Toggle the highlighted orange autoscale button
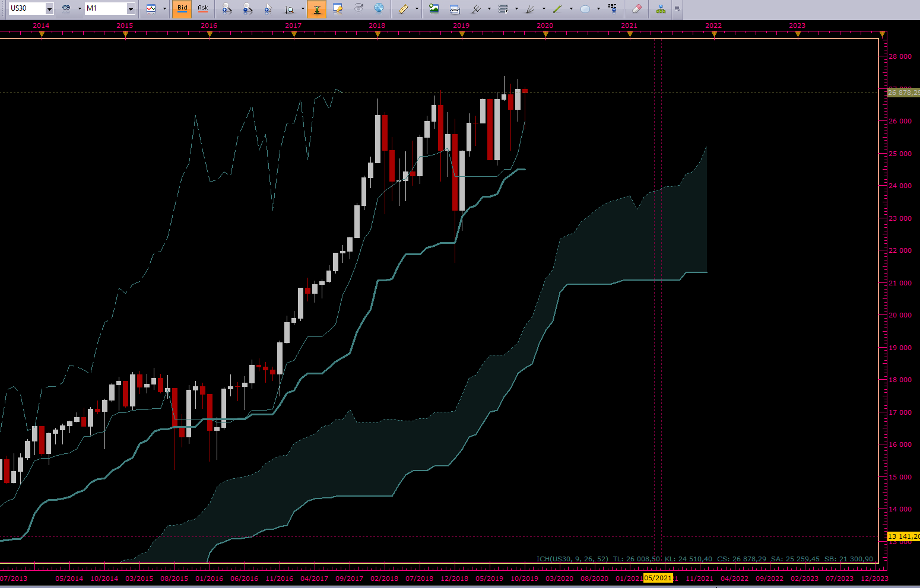Viewport: 920px width, 588px height. (x=316, y=9)
